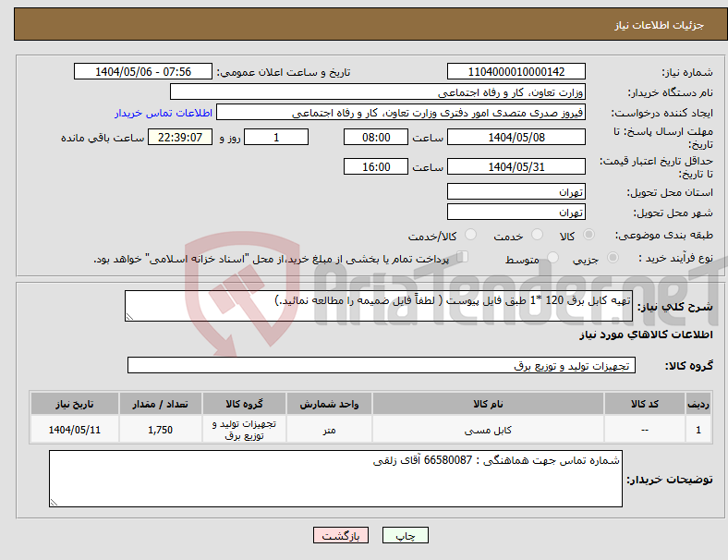Click the شماره نیاز field 1104000010000142
Screen dimensions: 728x560
(x=516, y=71)
